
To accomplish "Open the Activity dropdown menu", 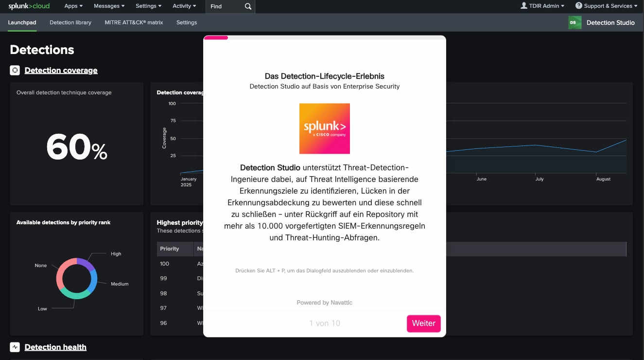I will (x=184, y=6).
